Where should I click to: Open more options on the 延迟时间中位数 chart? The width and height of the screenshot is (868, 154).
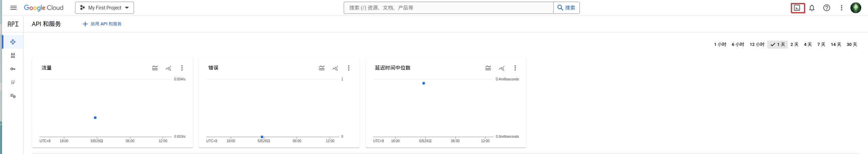point(515,68)
